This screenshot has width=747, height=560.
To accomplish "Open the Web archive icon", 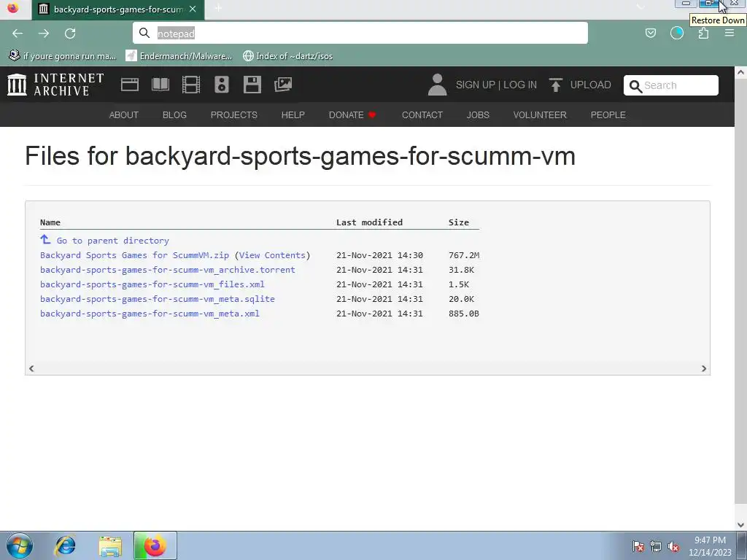I will click(130, 85).
